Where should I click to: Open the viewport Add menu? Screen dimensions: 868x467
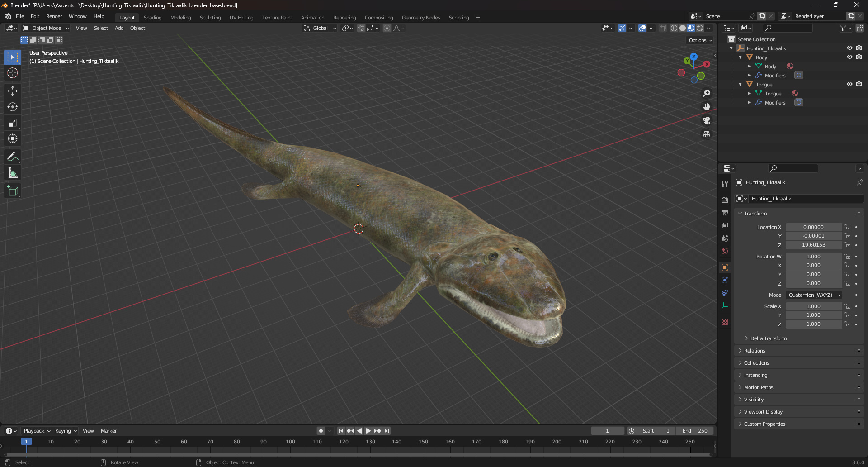119,28
